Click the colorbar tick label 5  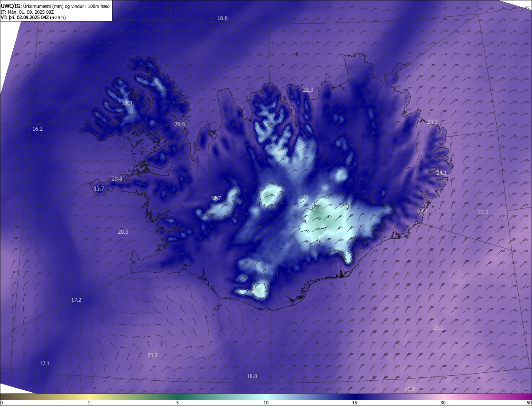tap(177, 403)
